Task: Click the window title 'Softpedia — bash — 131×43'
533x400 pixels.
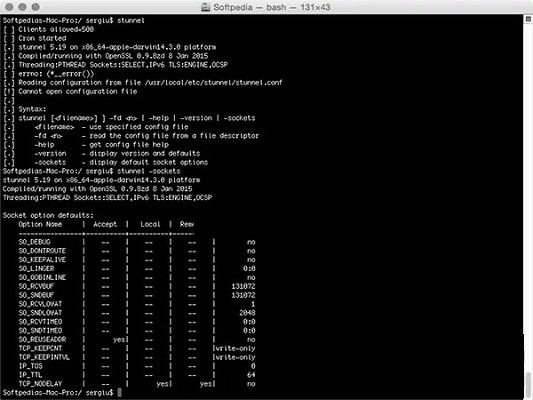Action: pos(272,7)
